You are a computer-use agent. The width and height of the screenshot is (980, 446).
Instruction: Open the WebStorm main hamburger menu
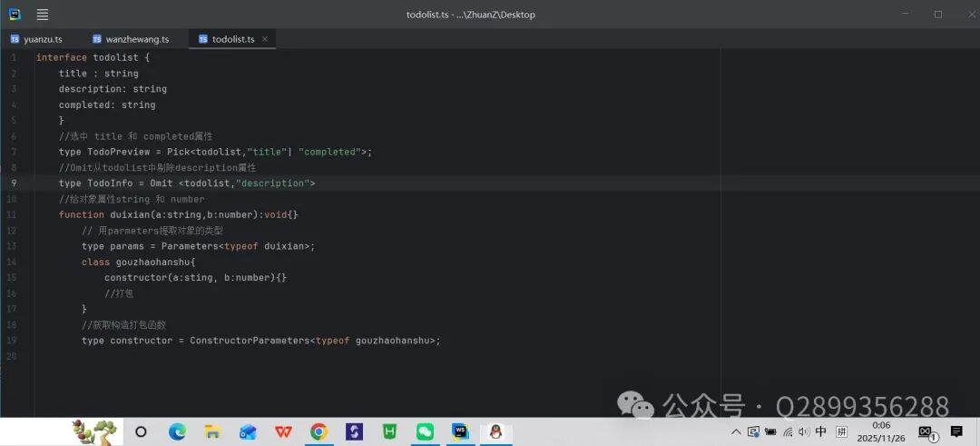point(43,15)
